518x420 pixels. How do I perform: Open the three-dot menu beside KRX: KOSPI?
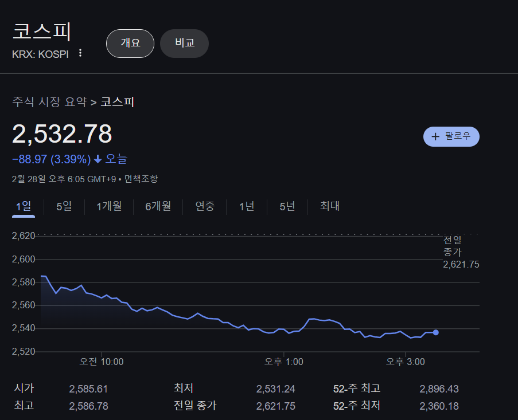[80, 53]
